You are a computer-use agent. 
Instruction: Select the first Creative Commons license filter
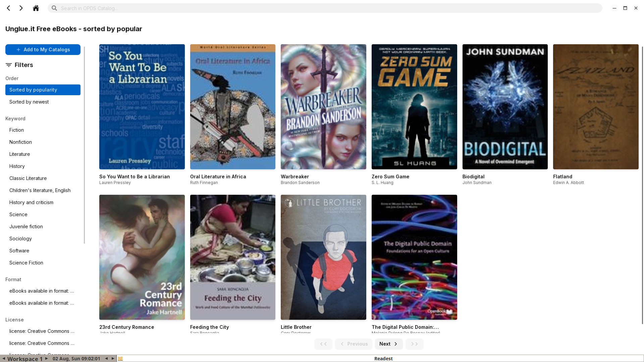click(43, 331)
